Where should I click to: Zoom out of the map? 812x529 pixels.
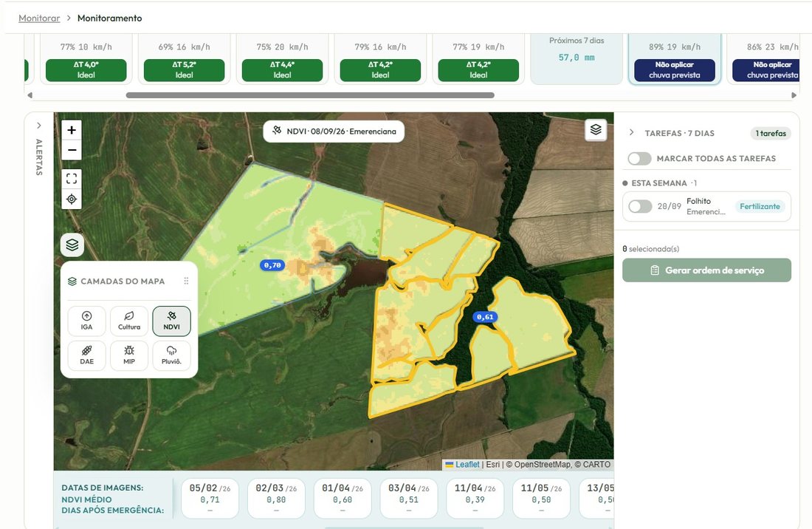(72, 150)
